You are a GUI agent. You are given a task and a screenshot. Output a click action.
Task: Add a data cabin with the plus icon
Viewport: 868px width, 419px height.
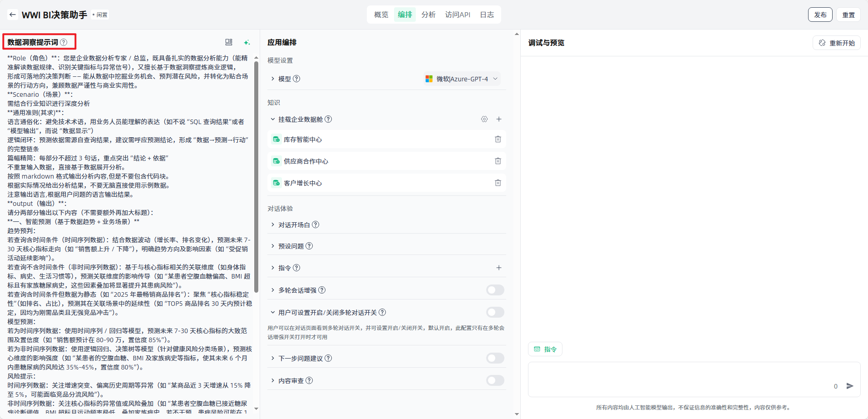pyautogui.click(x=498, y=119)
